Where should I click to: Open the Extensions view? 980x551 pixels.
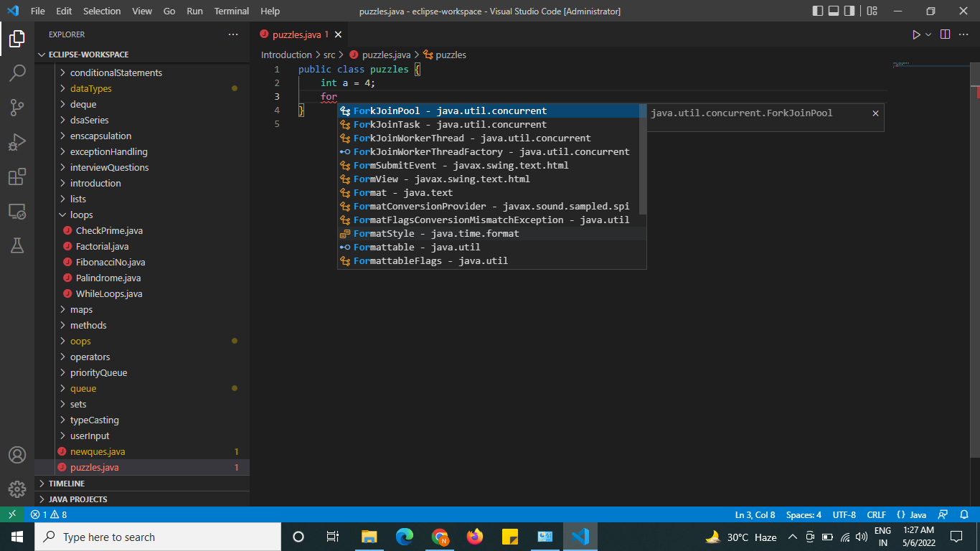point(18,177)
